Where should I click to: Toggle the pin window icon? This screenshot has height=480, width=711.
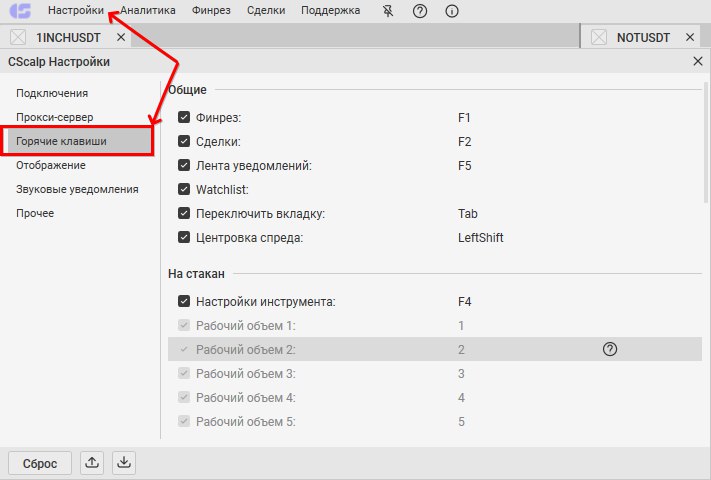click(388, 10)
